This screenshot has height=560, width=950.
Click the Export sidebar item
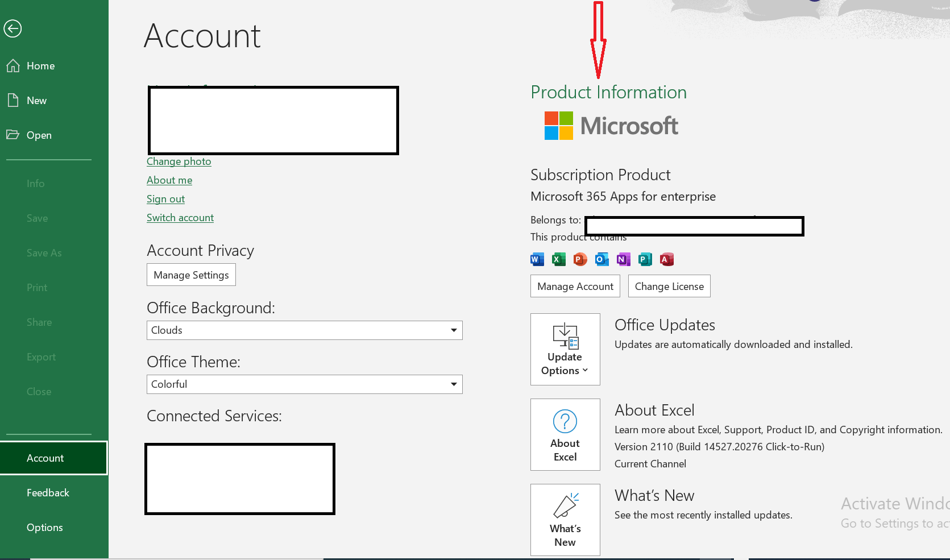(x=54, y=357)
